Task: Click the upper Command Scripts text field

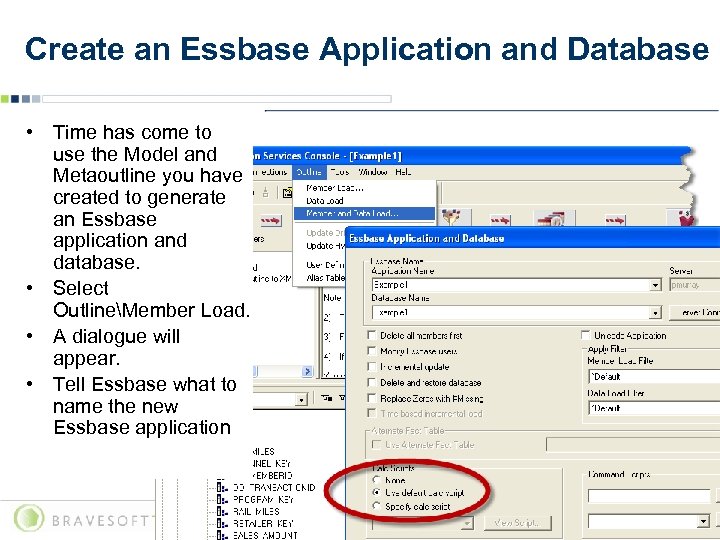Action: pos(649,496)
